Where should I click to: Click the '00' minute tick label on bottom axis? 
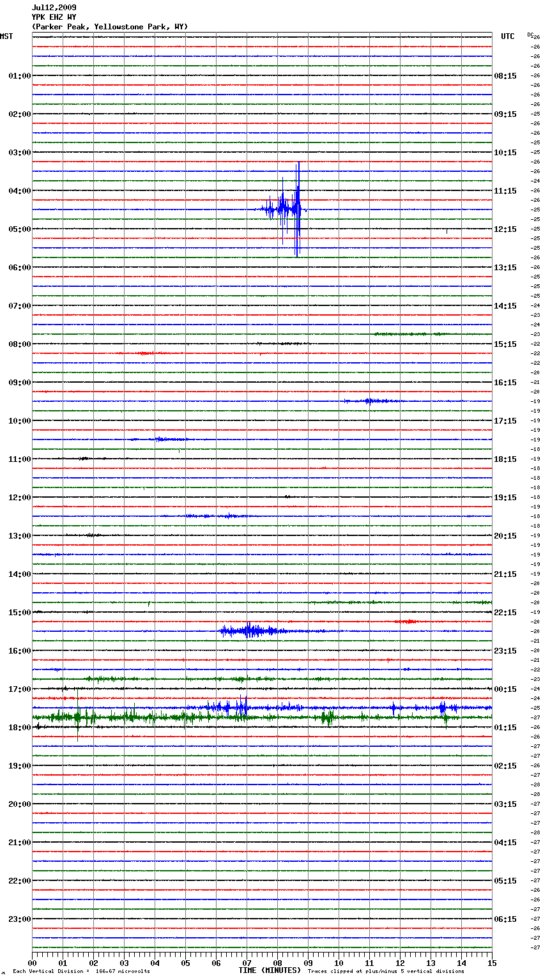32,963
